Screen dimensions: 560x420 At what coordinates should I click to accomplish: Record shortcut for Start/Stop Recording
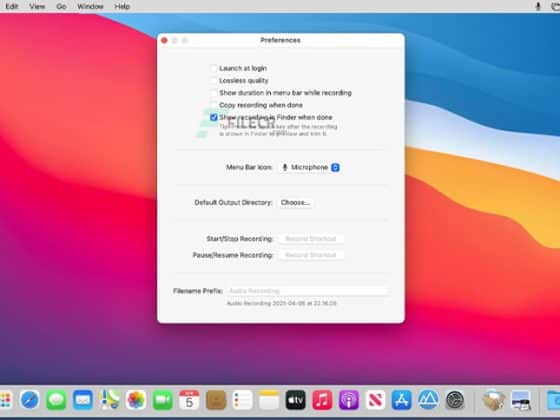pyautogui.click(x=311, y=239)
